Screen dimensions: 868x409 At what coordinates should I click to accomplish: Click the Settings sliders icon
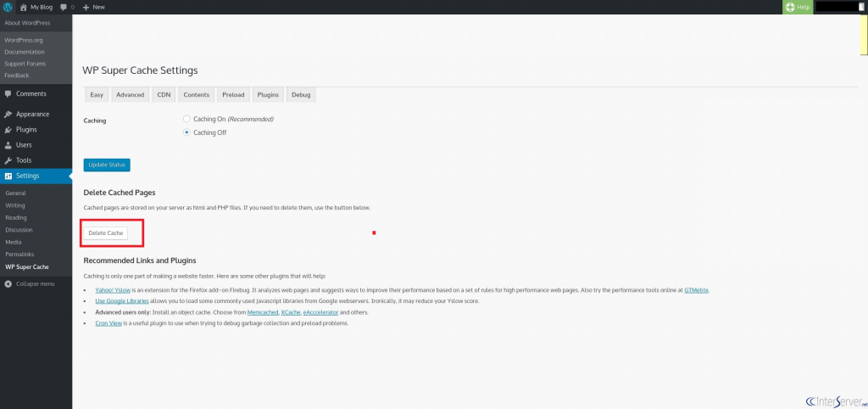tap(8, 176)
